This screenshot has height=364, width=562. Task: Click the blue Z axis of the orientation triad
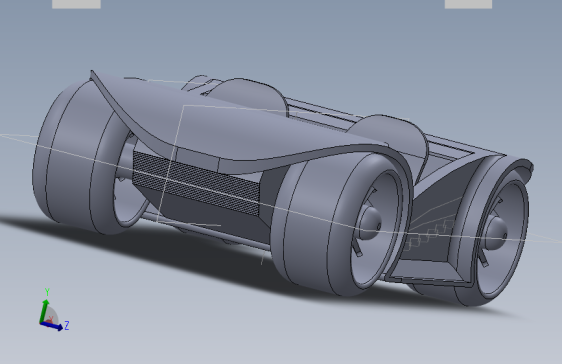[x=52, y=326]
